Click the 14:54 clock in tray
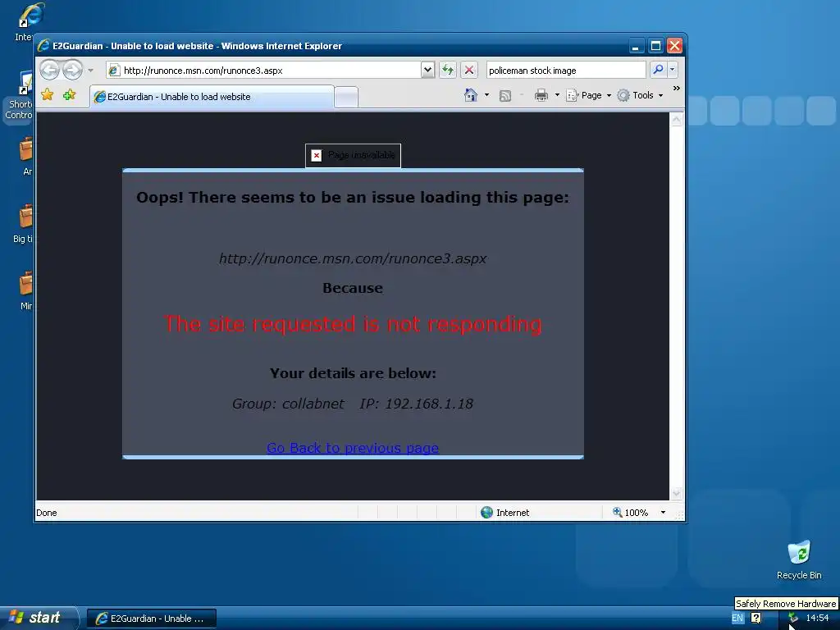The width and height of the screenshot is (840, 630). pos(818,618)
